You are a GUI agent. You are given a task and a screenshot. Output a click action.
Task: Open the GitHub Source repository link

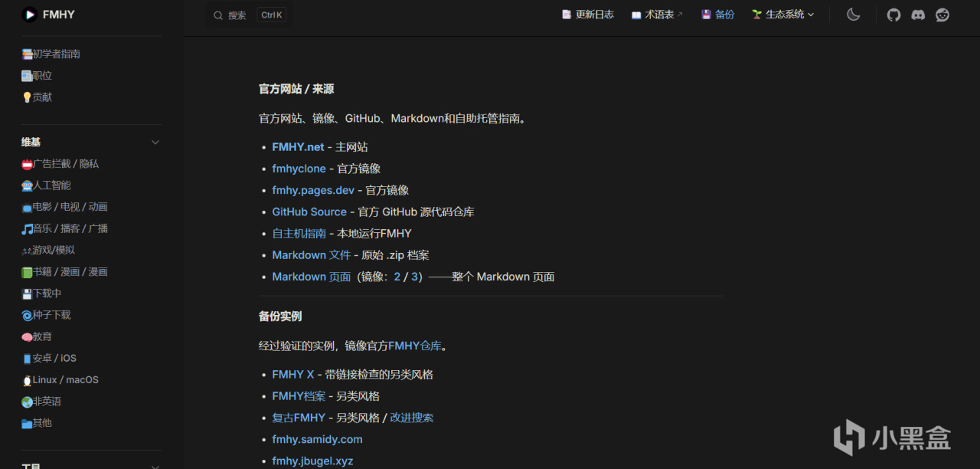[x=309, y=212]
